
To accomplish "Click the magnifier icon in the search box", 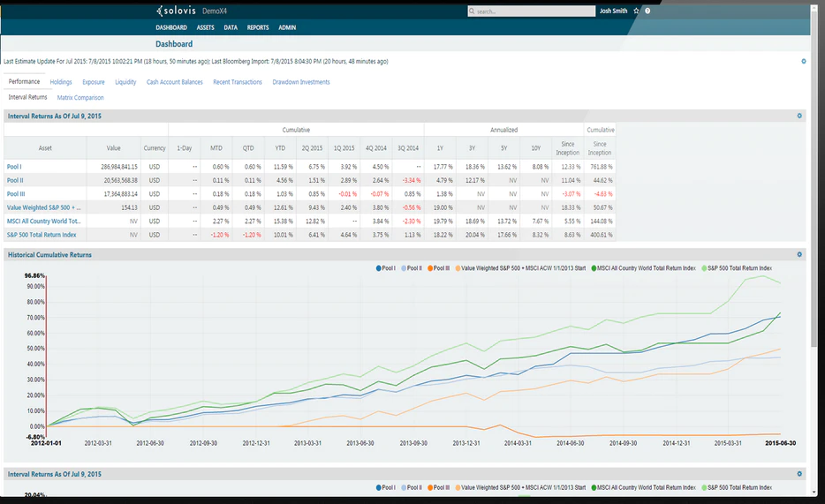I will coord(472,11).
